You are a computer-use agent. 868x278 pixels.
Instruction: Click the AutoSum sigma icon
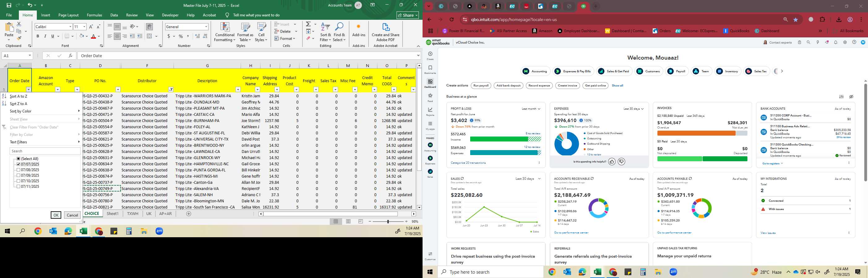click(x=308, y=24)
